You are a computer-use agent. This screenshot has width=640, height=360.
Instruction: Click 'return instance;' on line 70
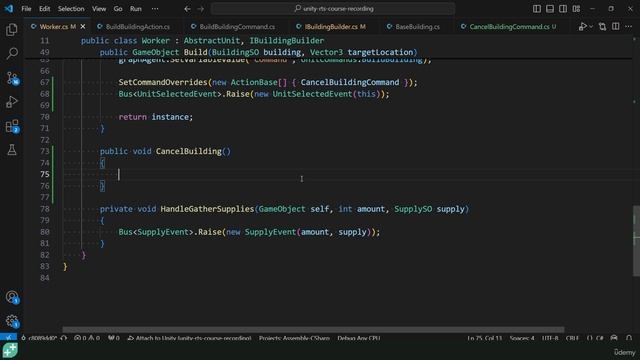tap(156, 117)
